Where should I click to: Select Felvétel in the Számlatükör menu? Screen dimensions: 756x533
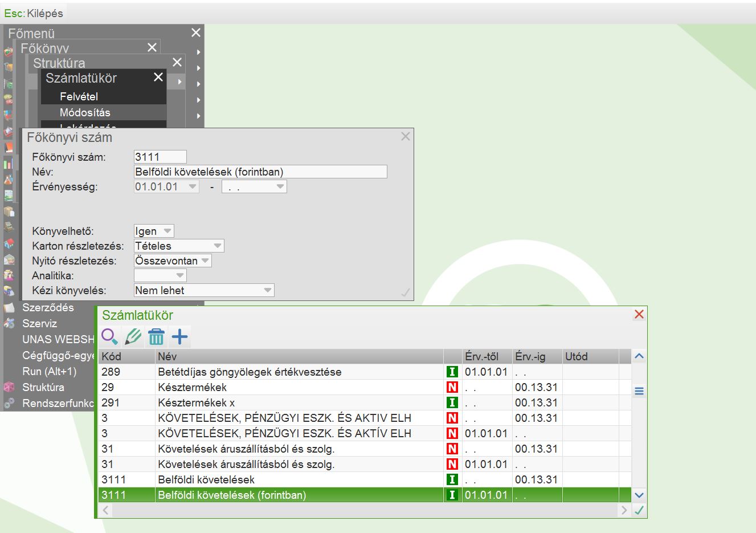(104, 96)
